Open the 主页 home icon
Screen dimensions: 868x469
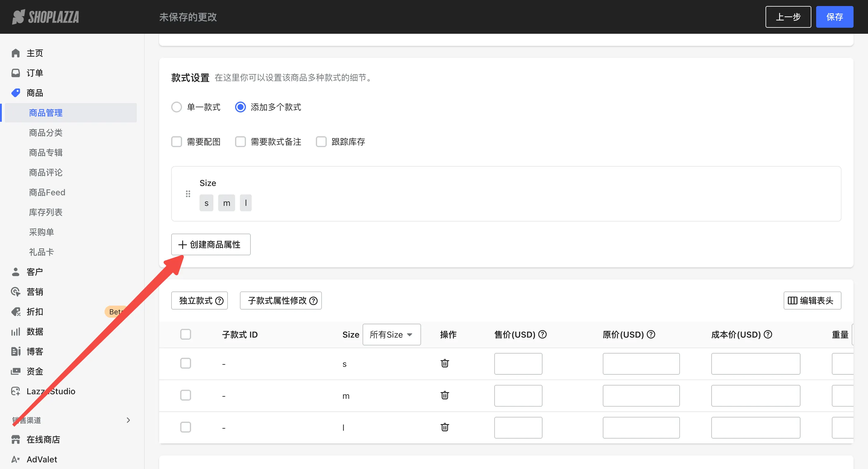pyautogui.click(x=15, y=53)
